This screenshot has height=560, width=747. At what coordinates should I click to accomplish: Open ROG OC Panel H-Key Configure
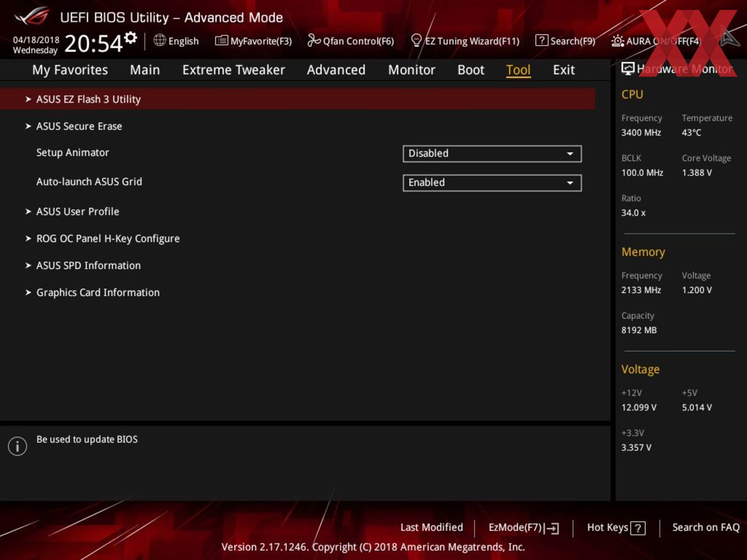pos(108,238)
